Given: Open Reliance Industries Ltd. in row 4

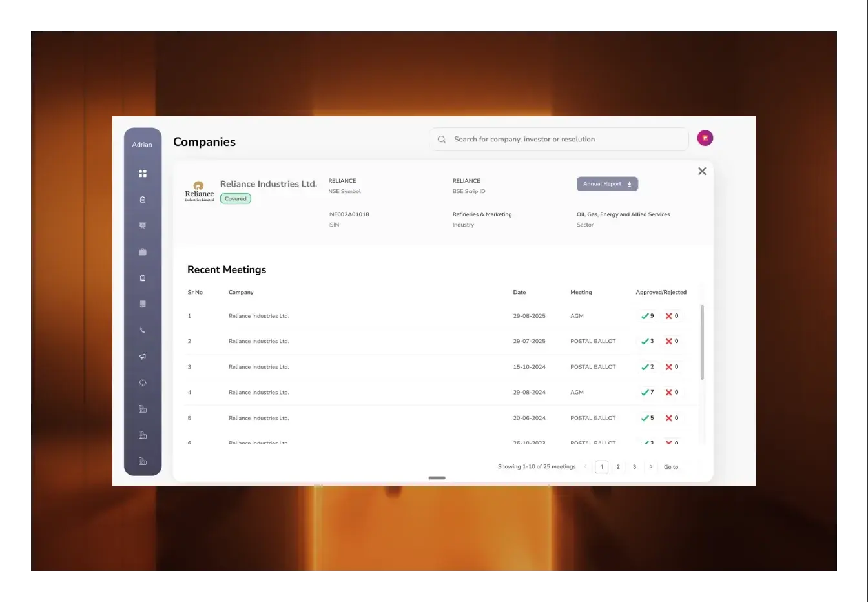Looking at the screenshot, I should pos(258,392).
